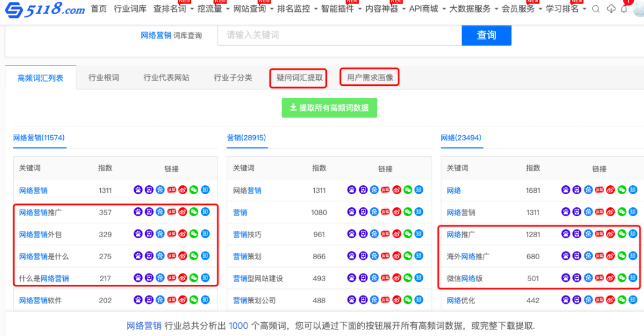Open WeChat icon in 微信网络版 row
The image size is (644, 336).
point(622,278)
